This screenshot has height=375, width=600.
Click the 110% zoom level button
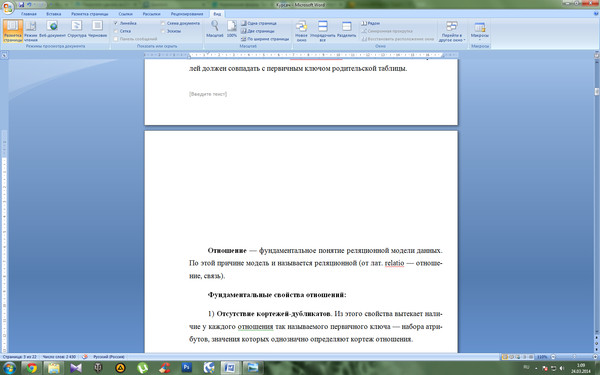(541, 357)
